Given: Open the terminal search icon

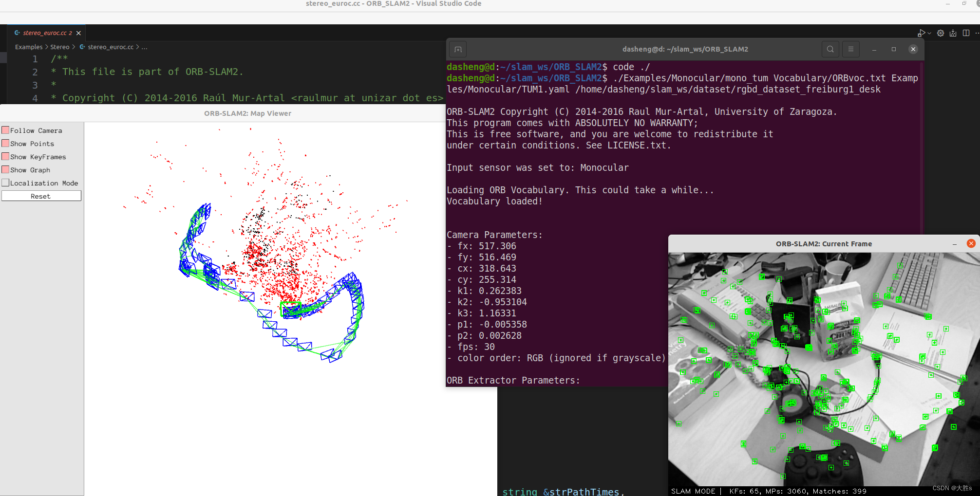Looking at the screenshot, I should click(x=830, y=49).
